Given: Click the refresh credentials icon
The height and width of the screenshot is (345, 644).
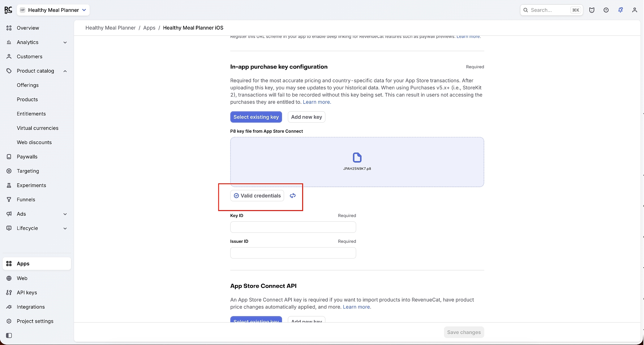Looking at the screenshot, I should point(293,196).
